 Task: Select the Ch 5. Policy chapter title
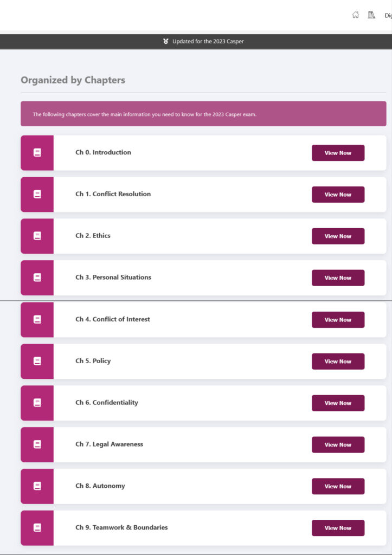(x=93, y=361)
